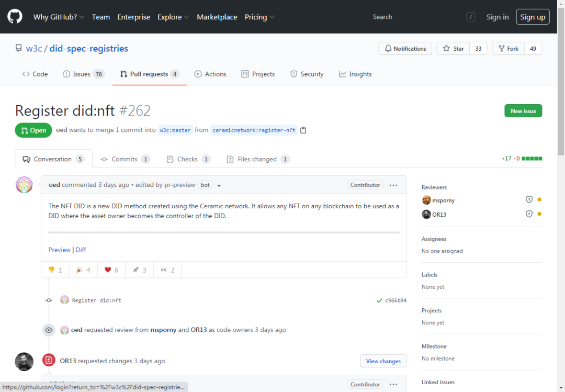The width and height of the screenshot is (565, 392).
Task: Open the second comment's three-dot menu
Action: 393,385
